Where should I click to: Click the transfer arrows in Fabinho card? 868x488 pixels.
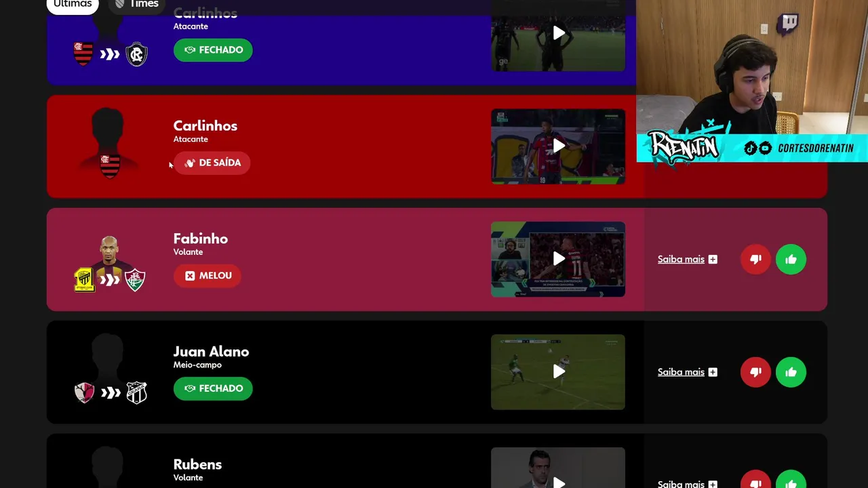coord(110,280)
